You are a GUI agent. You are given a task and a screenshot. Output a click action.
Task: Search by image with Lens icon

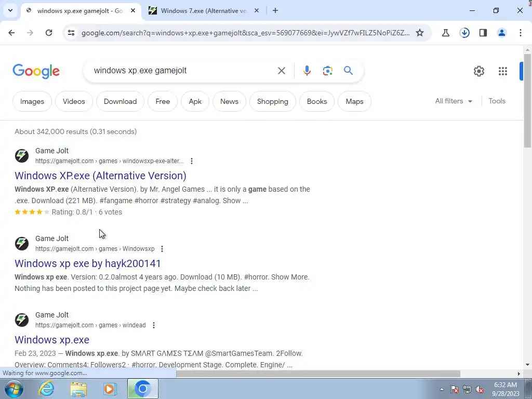point(327,71)
